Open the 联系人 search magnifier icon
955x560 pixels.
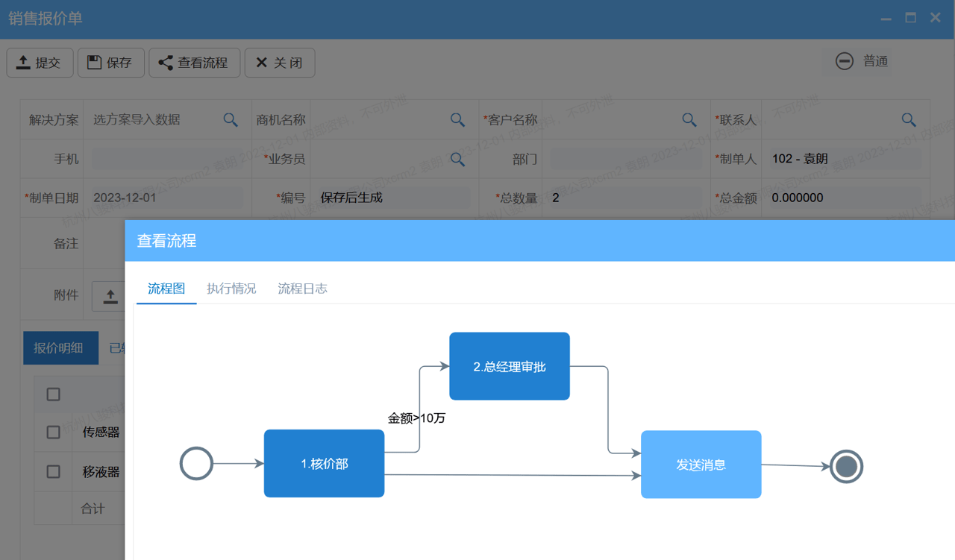point(908,119)
